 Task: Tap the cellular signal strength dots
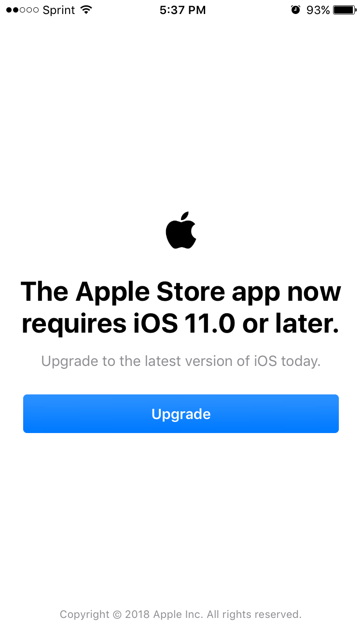[x=22, y=10]
